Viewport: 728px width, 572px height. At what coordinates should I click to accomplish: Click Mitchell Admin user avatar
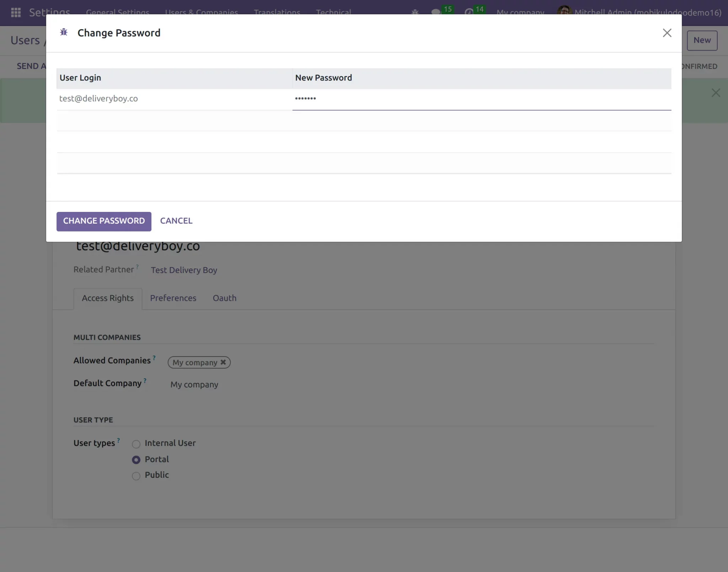(x=564, y=11)
